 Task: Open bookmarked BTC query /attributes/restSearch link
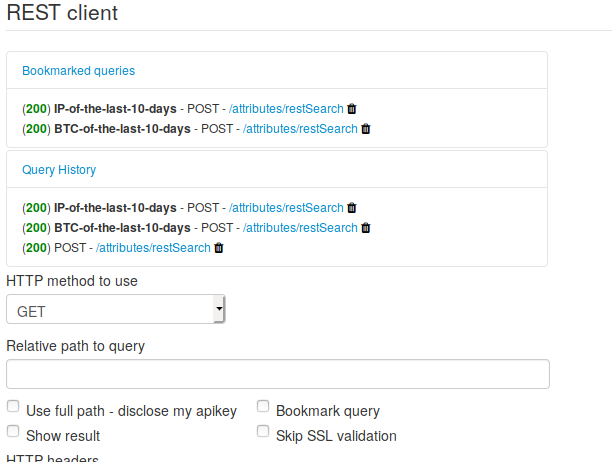click(x=300, y=129)
